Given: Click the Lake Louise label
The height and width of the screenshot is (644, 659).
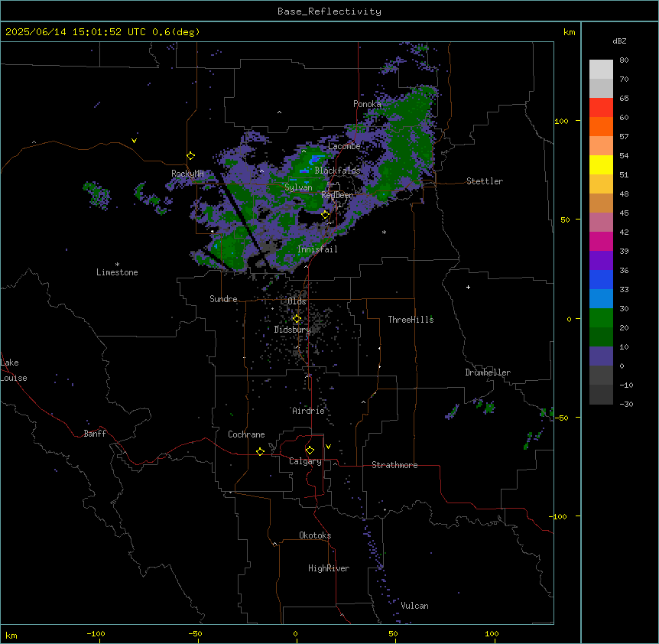Looking at the screenshot, I should (x=14, y=370).
